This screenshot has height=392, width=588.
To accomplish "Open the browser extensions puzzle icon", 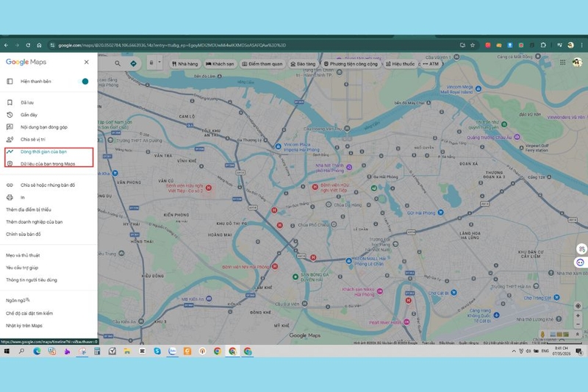I will [x=543, y=45].
